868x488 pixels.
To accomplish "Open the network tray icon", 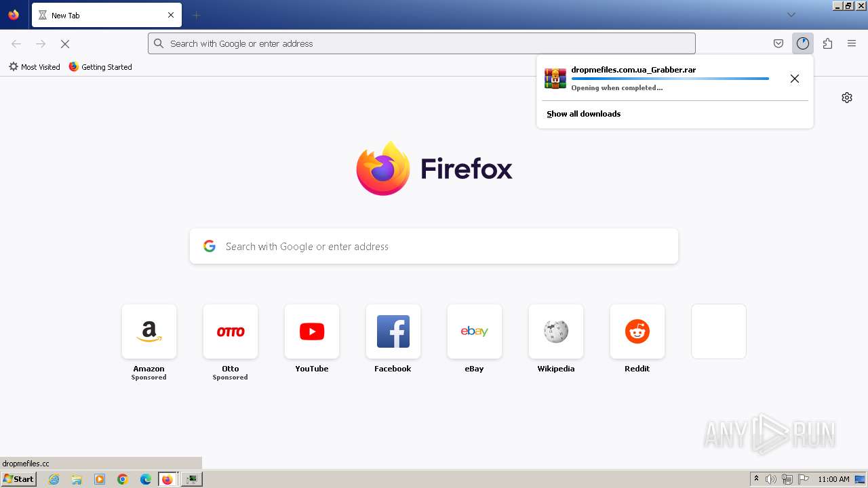I will tap(787, 479).
